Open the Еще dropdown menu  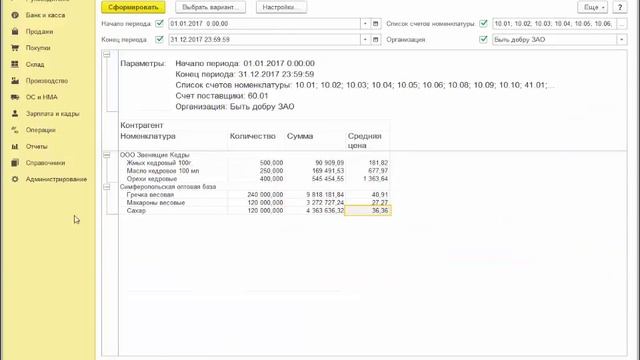[593, 7]
